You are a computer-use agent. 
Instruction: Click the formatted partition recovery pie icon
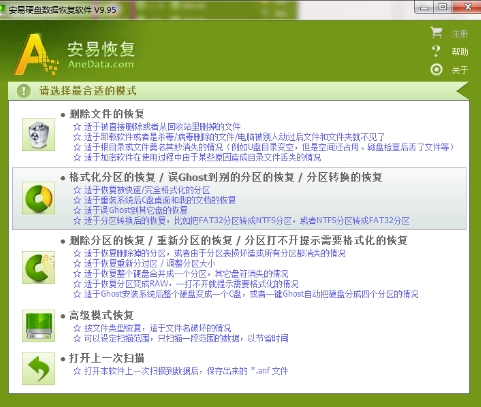coord(38,198)
